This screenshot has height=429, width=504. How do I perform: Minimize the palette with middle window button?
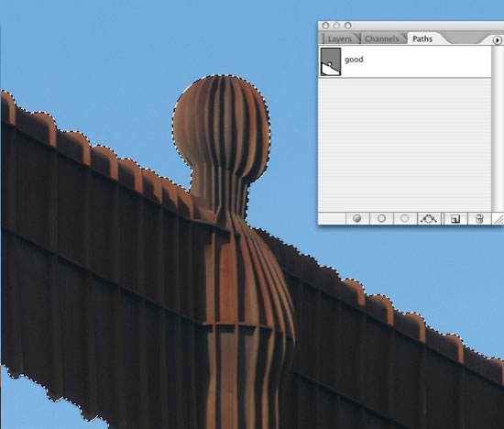pos(336,26)
